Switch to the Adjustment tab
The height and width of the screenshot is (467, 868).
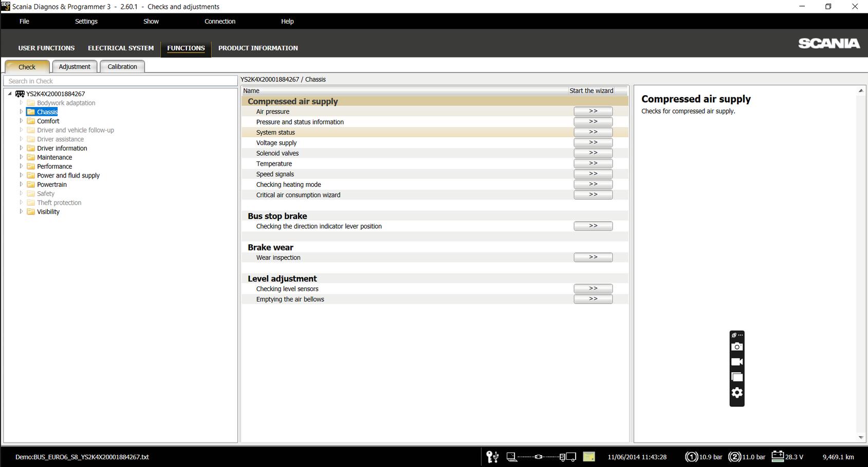(75, 66)
